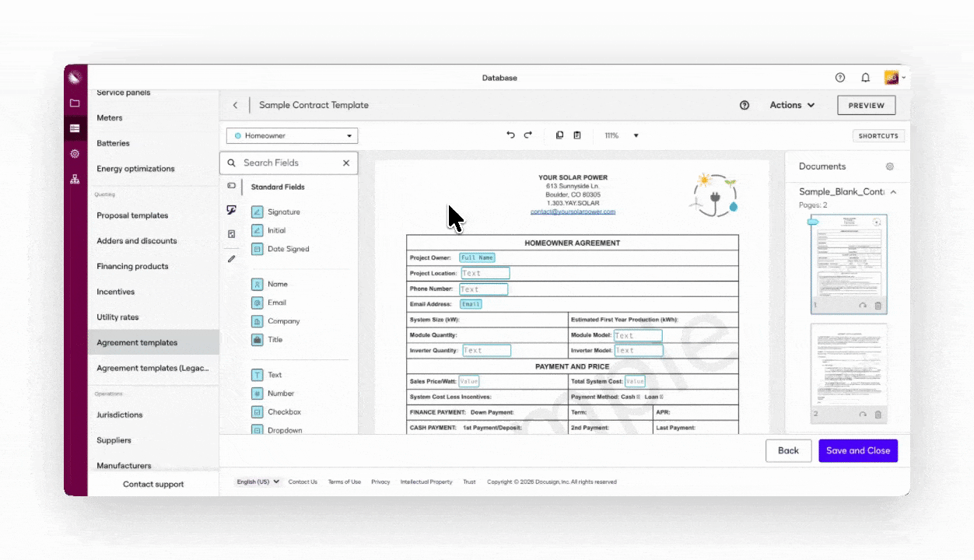This screenshot has height=560, width=974.
Task: Click the copy icon in the toolbar
Action: [559, 135]
